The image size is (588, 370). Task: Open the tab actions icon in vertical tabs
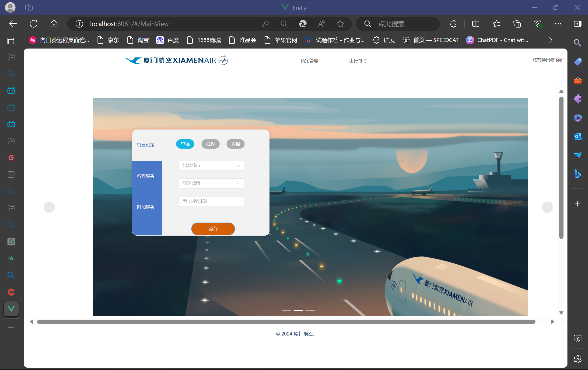(11, 41)
